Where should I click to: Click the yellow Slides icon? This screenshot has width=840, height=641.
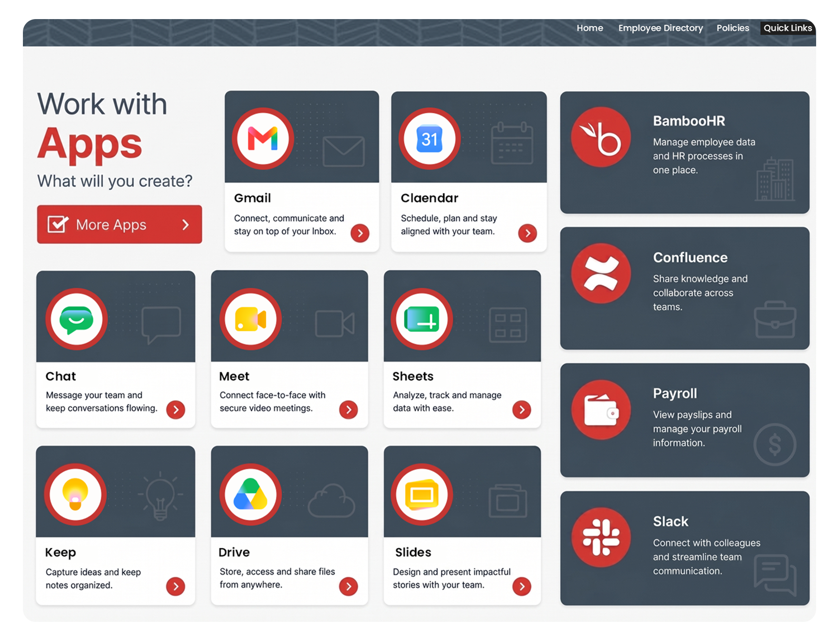422,494
